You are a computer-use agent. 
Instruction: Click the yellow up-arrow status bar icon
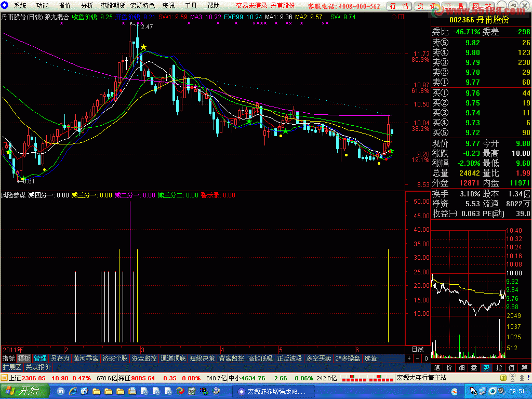[504, 378]
